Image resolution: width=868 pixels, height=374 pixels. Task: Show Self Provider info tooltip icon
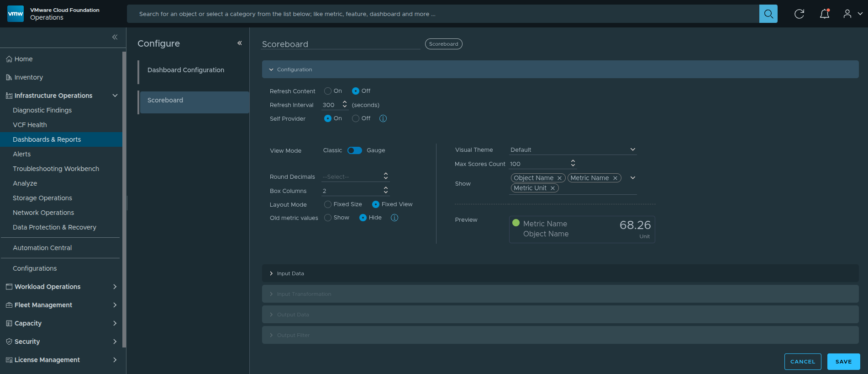click(383, 118)
